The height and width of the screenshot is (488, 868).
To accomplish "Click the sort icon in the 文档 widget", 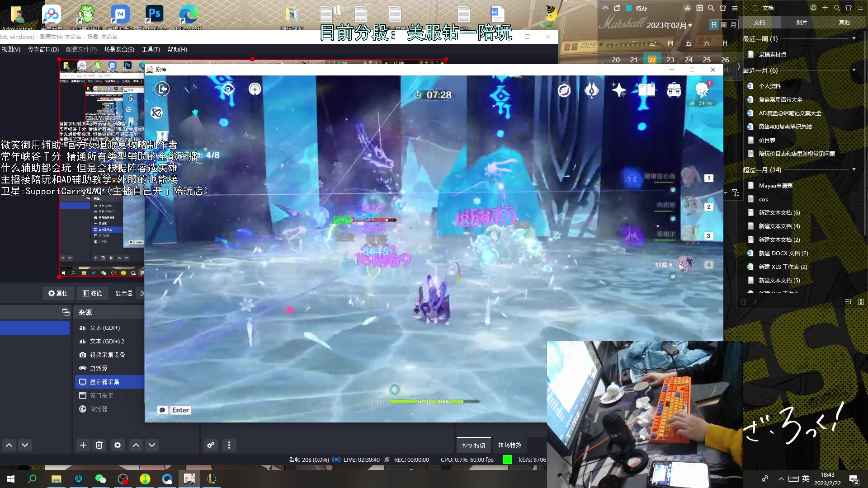I will [x=848, y=301].
